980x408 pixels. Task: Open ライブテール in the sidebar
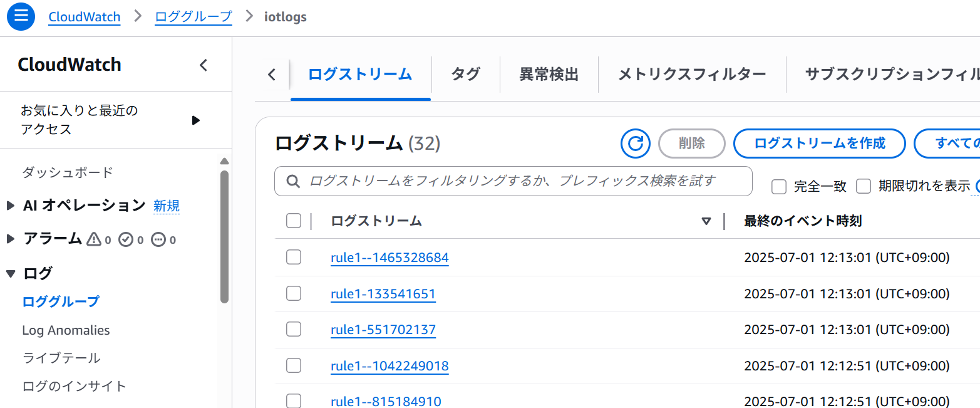pyautogui.click(x=61, y=358)
